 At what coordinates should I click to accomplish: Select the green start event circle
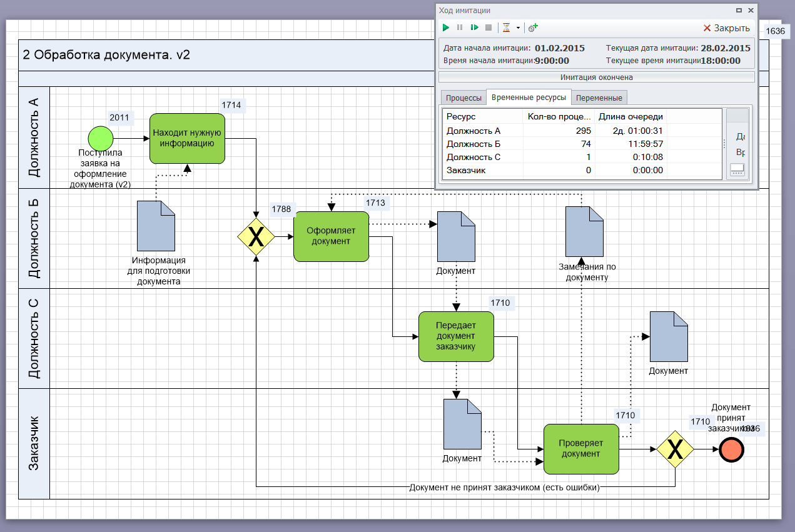point(100,138)
